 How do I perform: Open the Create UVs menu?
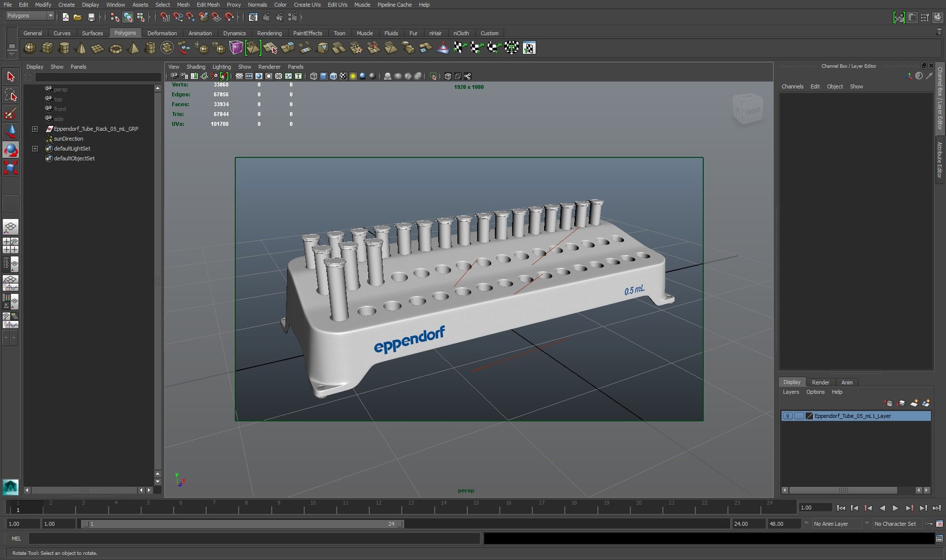point(307,5)
